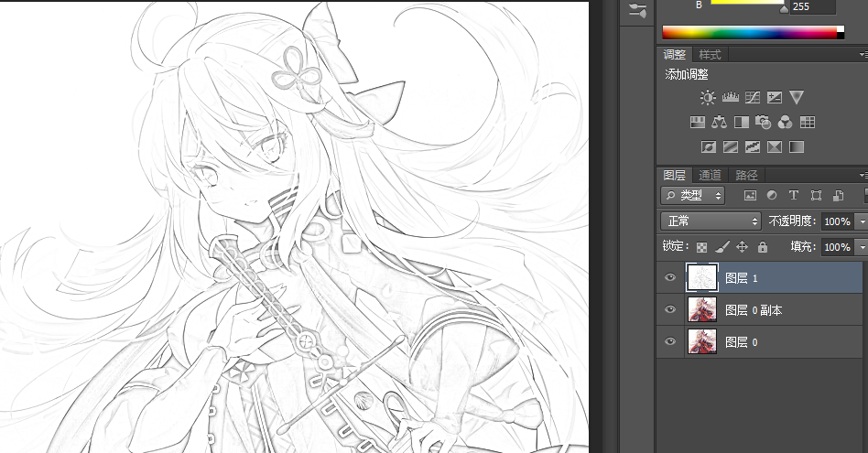Add a Vibrance adjustment layer
The height and width of the screenshot is (453, 868).
796,97
